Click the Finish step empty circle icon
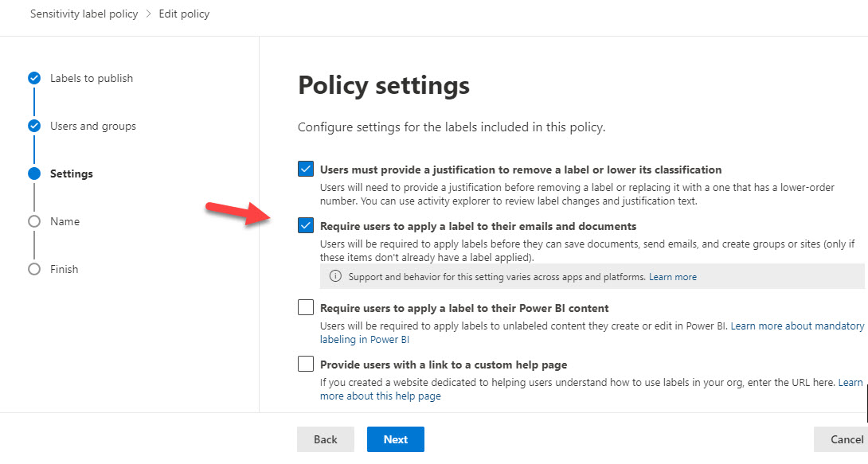 34,269
